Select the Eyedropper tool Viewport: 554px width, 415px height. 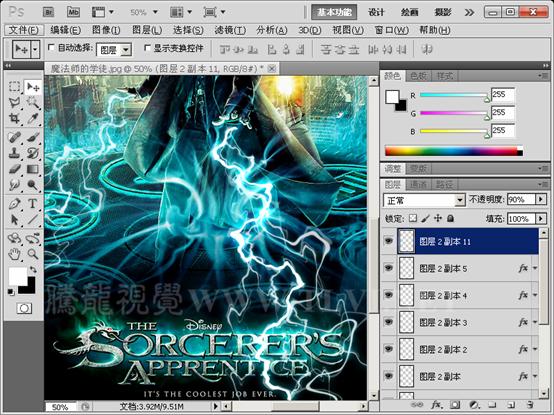click(33, 118)
